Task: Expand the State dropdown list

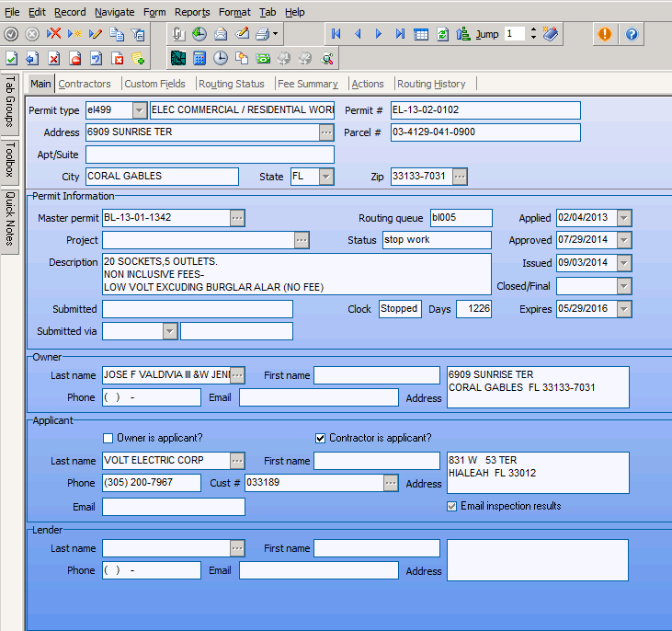Action: pos(325,177)
